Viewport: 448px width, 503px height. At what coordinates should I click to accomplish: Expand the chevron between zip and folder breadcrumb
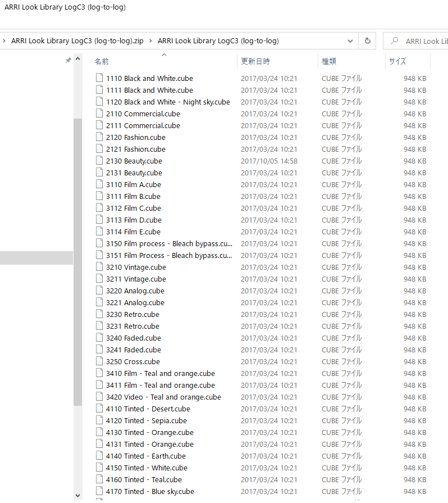click(150, 40)
